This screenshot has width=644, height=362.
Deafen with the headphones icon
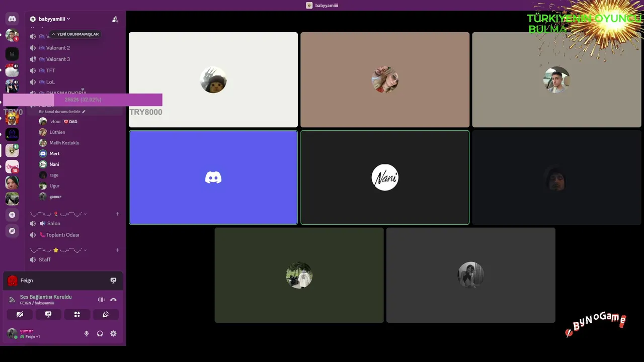pyautogui.click(x=100, y=333)
